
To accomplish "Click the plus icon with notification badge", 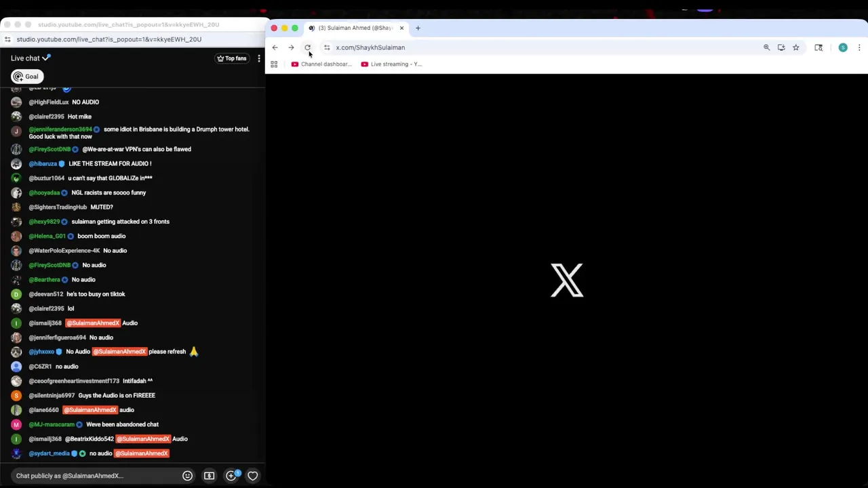I will point(231,476).
